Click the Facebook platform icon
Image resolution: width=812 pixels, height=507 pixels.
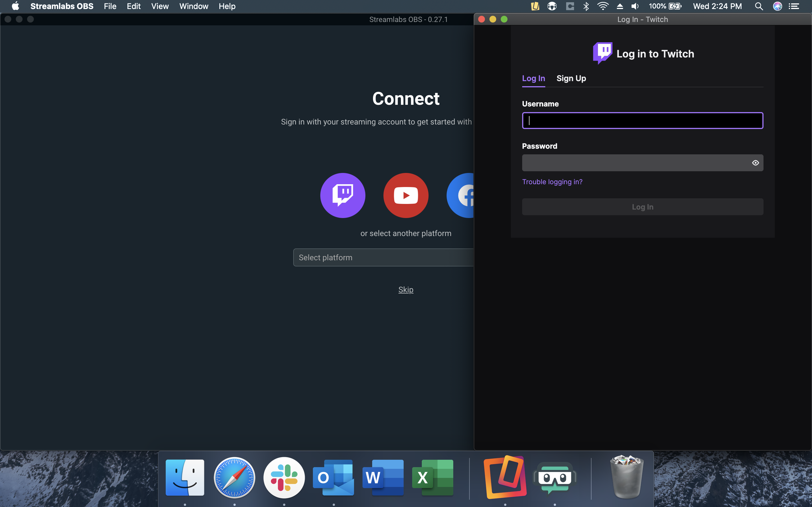tap(462, 195)
